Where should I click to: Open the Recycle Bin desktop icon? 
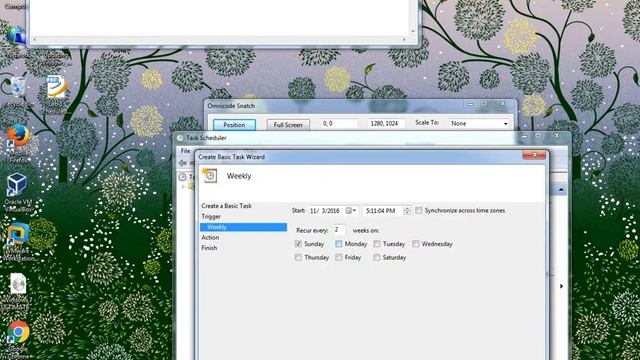(x=17, y=87)
